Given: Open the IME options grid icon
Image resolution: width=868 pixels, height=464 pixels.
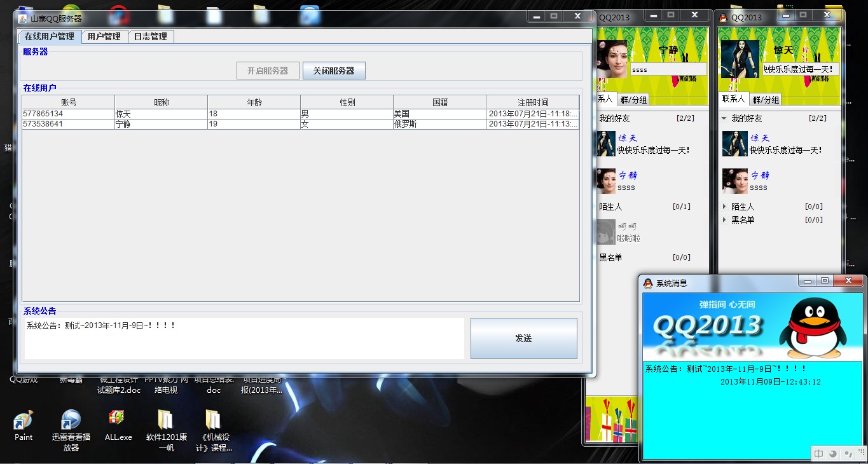Looking at the screenshot, I should 860,454.
